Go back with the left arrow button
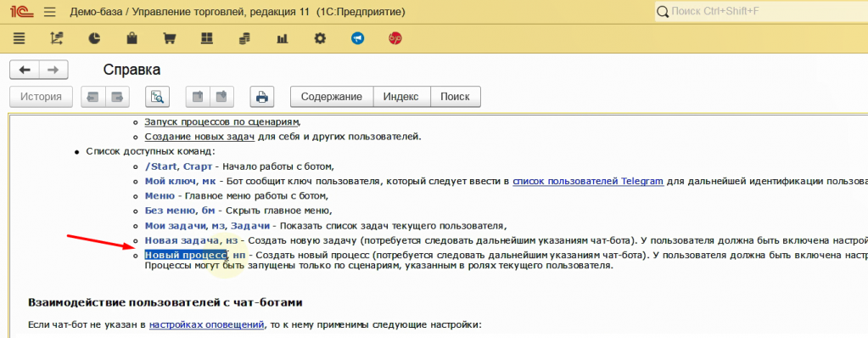 click(25, 70)
